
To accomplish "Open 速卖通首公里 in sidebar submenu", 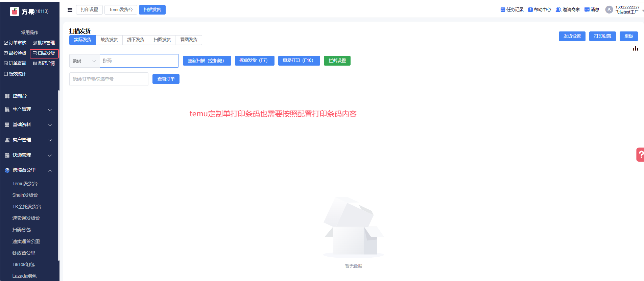I will (x=26, y=242).
